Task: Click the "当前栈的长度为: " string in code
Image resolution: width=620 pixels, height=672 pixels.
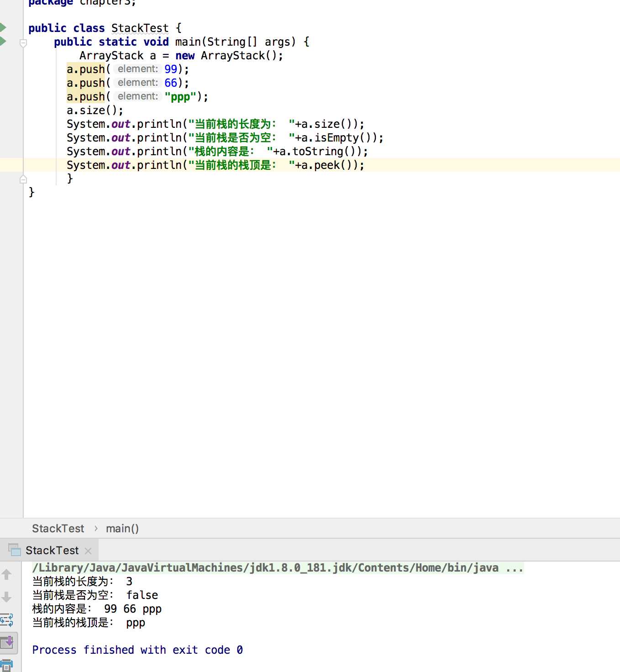Action: pos(241,124)
